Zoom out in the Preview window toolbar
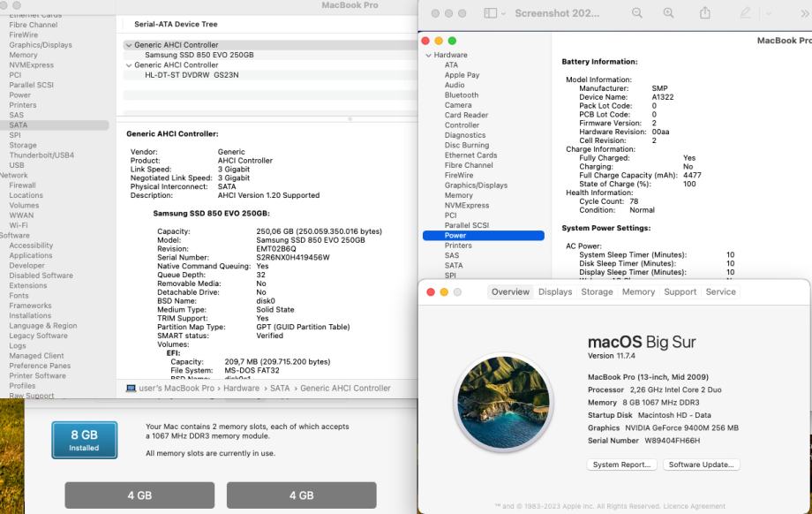 (x=637, y=13)
